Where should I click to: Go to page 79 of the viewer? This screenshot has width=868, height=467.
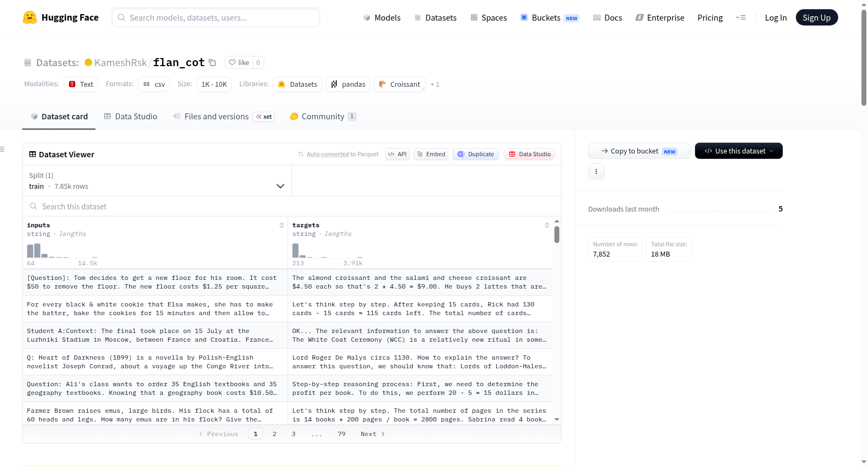[341, 434]
